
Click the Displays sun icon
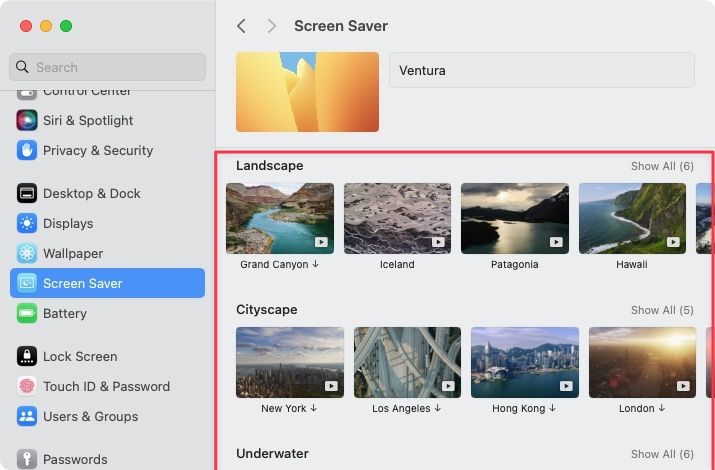tap(27, 223)
